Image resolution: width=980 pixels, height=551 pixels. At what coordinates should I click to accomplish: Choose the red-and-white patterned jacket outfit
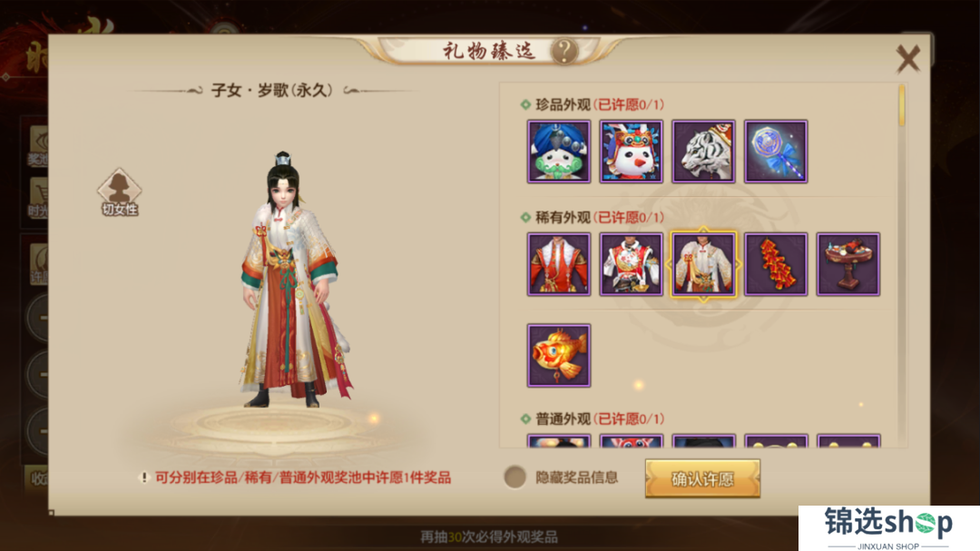tap(632, 264)
